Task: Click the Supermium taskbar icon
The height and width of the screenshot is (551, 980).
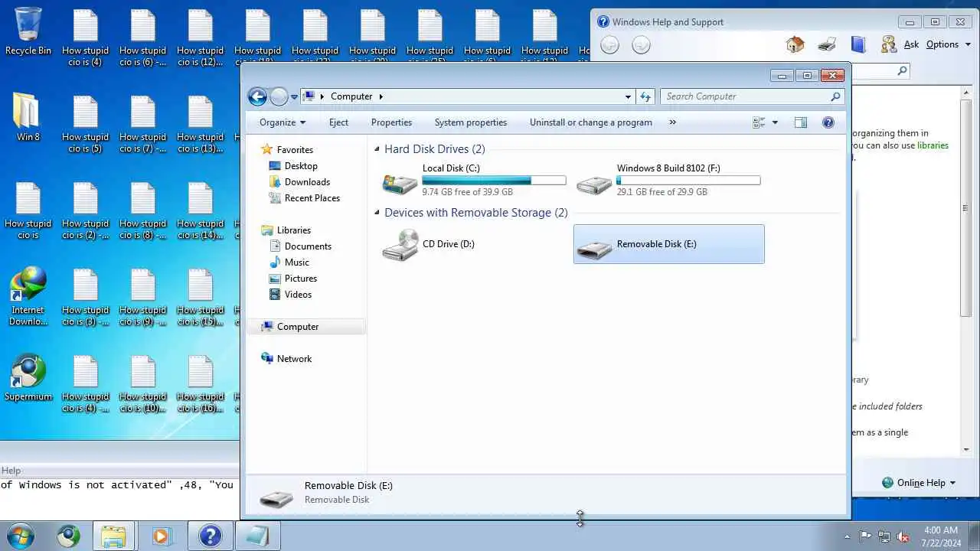Action: pyautogui.click(x=68, y=536)
